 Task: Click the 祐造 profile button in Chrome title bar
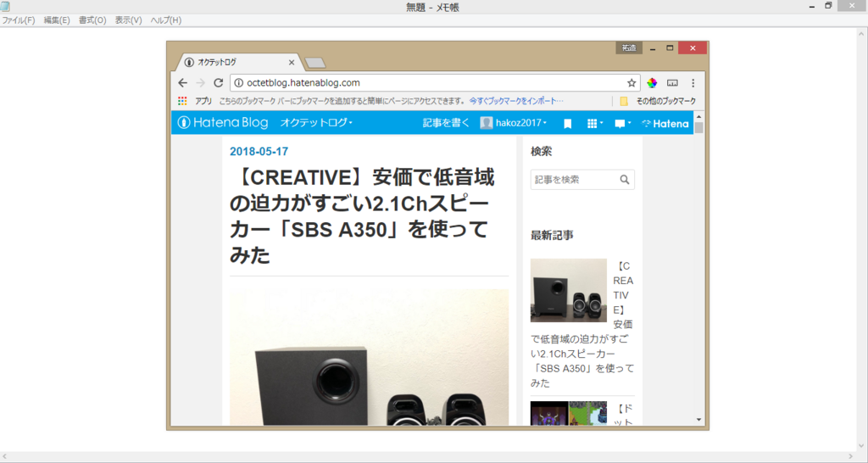tap(629, 48)
